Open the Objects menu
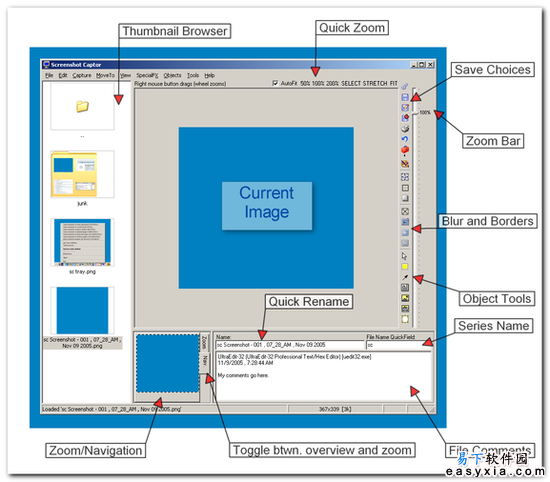The image size is (550, 482). coord(172,75)
